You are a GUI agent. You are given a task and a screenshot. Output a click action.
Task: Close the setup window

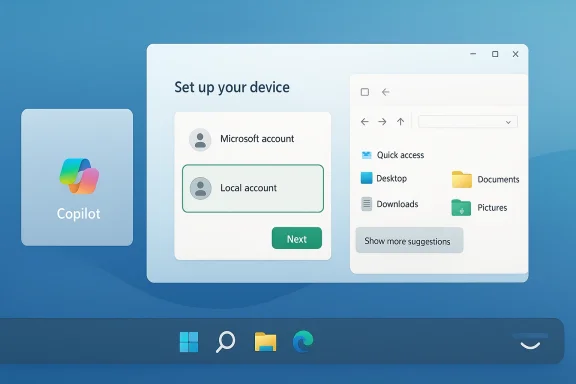(516, 54)
